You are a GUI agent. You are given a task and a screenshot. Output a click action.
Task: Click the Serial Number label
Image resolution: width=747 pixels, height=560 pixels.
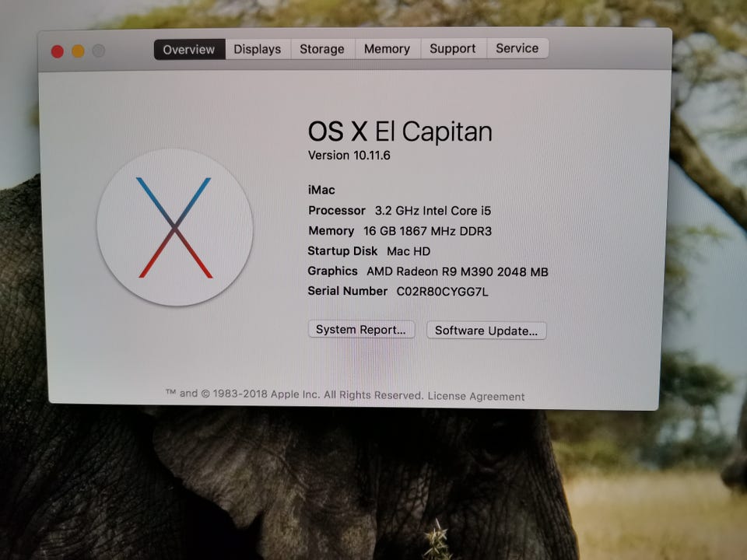[x=348, y=291]
